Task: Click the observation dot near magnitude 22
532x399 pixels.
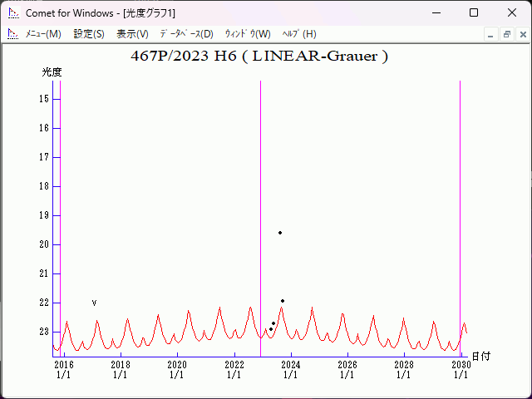Action: click(x=283, y=301)
